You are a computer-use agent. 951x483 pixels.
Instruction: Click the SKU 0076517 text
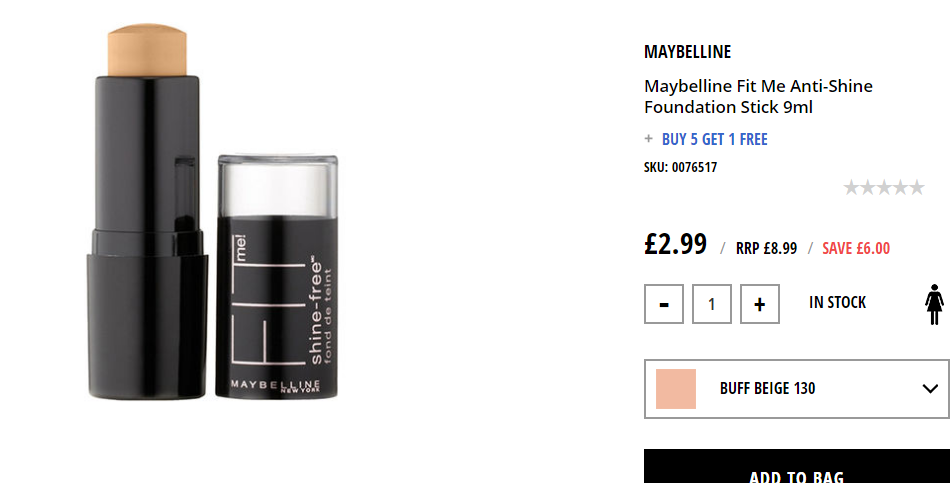click(680, 167)
